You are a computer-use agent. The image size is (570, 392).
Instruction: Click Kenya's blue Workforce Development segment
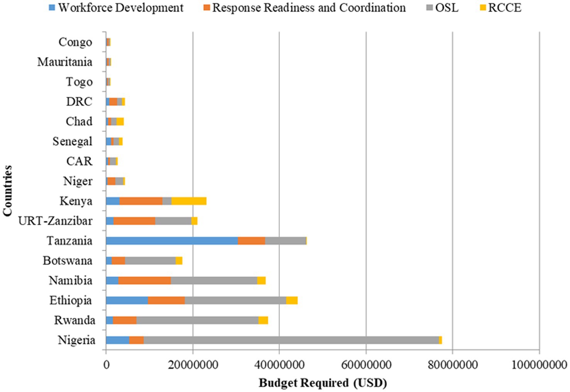coord(113,201)
